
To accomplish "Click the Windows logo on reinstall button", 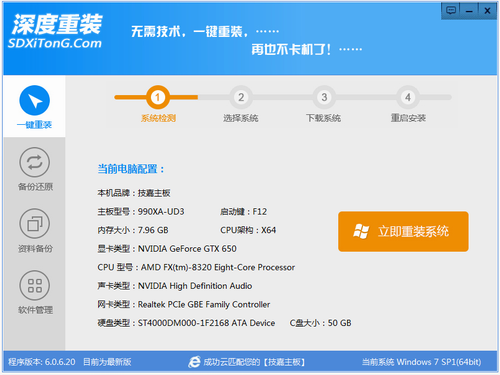I will pos(361,231).
